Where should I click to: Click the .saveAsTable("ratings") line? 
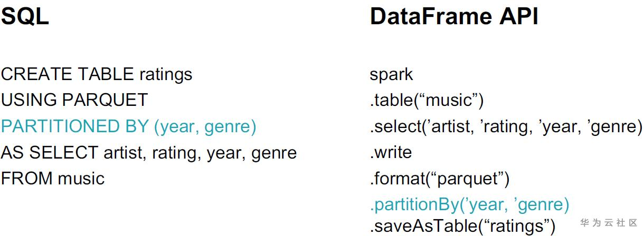(x=462, y=226)
